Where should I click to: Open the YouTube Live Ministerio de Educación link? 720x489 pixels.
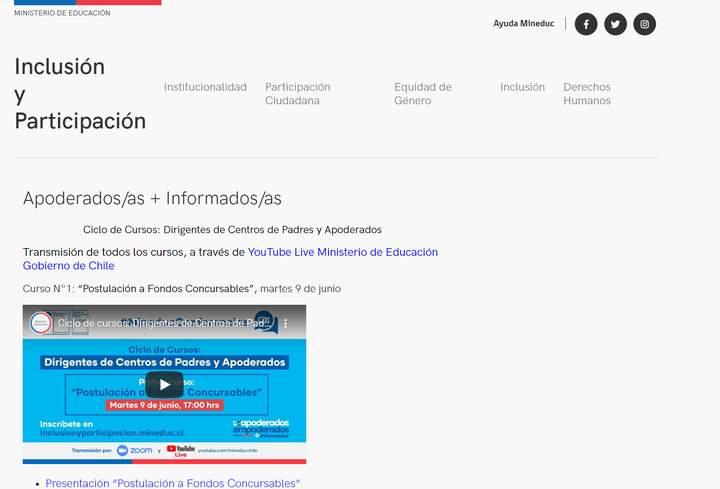coord(342,252)
